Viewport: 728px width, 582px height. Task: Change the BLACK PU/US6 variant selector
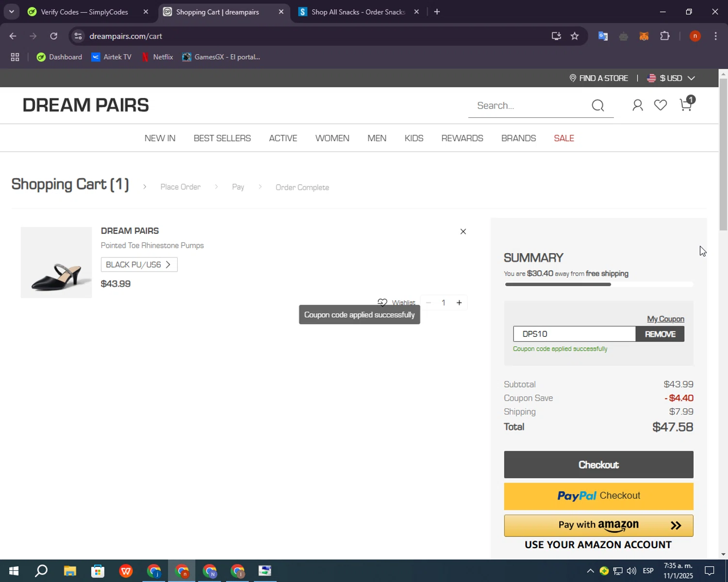(139, 264)
